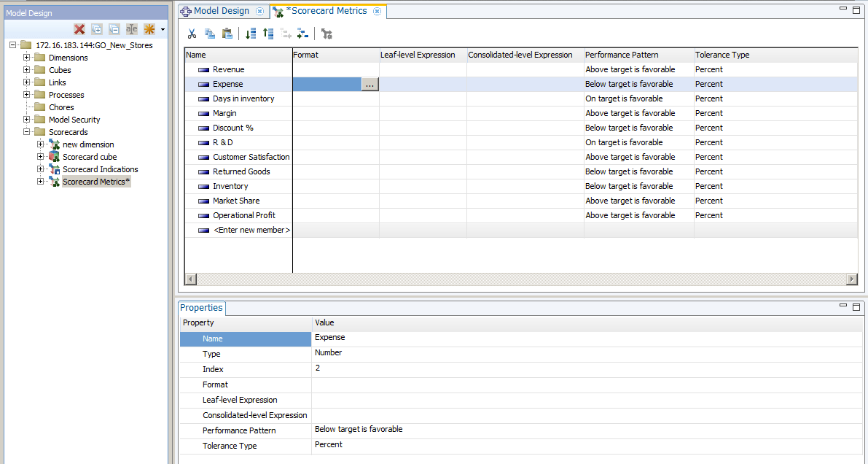Image resolution: width=868 pixels, height=464 pixels.
Task: Close the Scorecard Metrics tab
Action: click(378, 12)
